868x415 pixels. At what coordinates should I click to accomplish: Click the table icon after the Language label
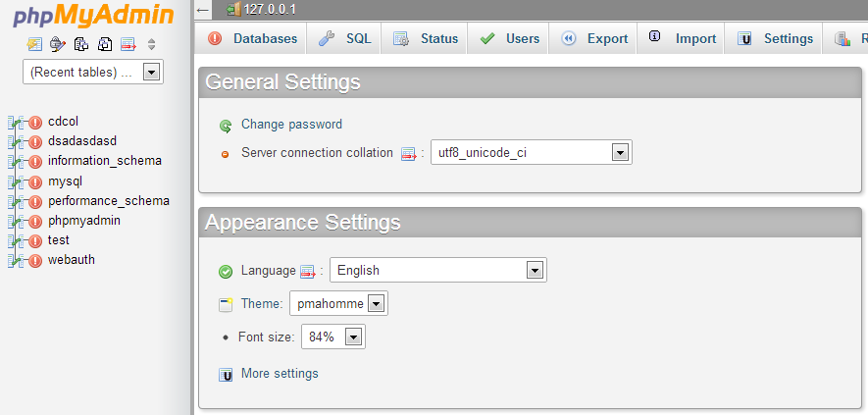coord(308,272)
